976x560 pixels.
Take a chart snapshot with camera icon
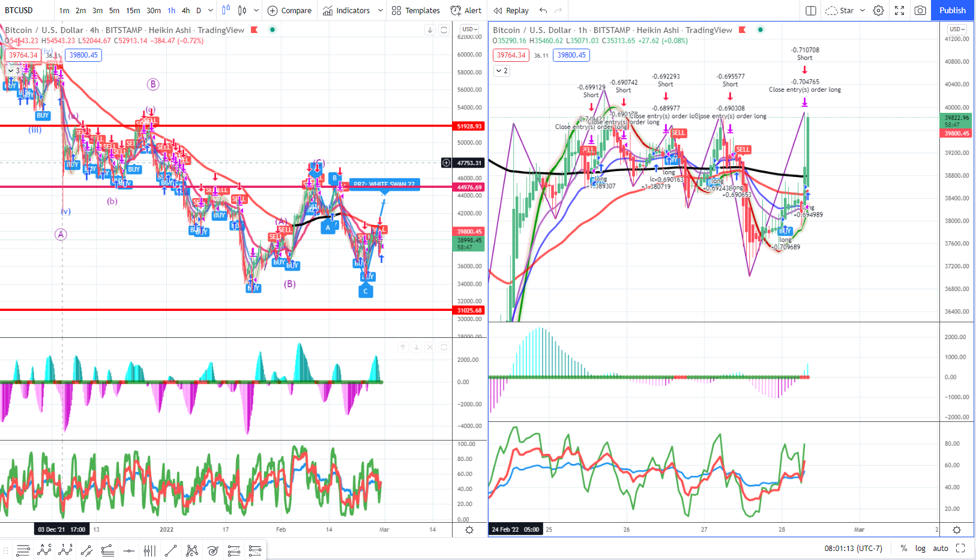[920, 10]
